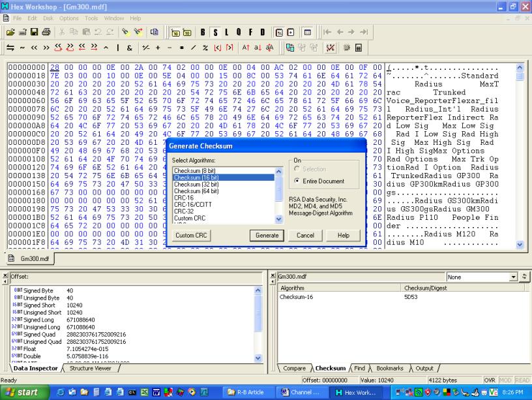Switch to the Structure Viewer tab
532x400 pixels.
(x=90, y=369)
